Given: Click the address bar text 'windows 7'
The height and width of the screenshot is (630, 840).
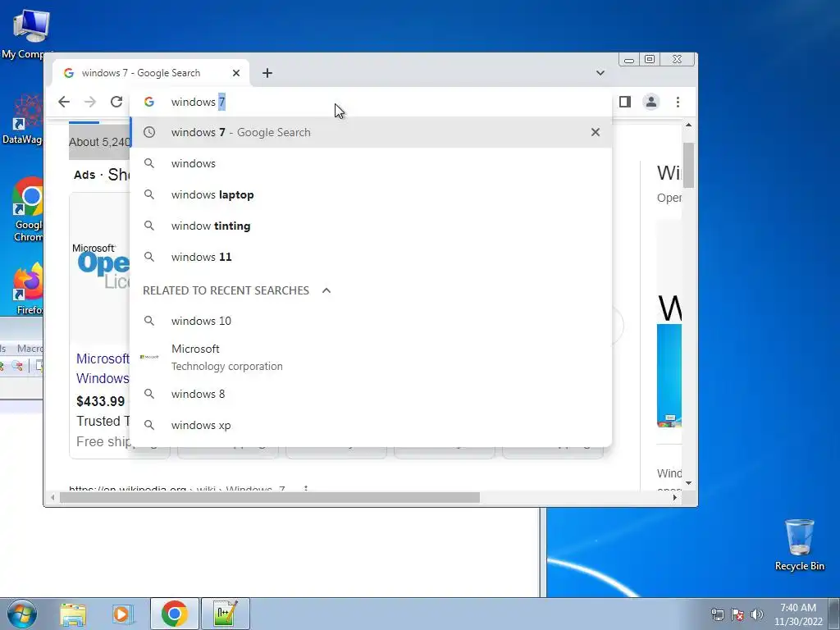Looking at the screenshot, I should pyautogui.click(x=199, y=102).
